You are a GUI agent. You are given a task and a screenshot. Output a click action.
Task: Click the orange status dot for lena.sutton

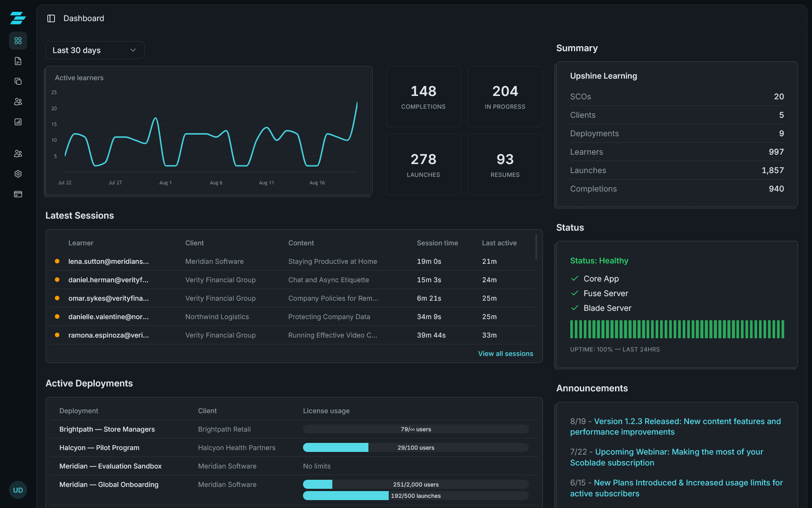[57, 261]
